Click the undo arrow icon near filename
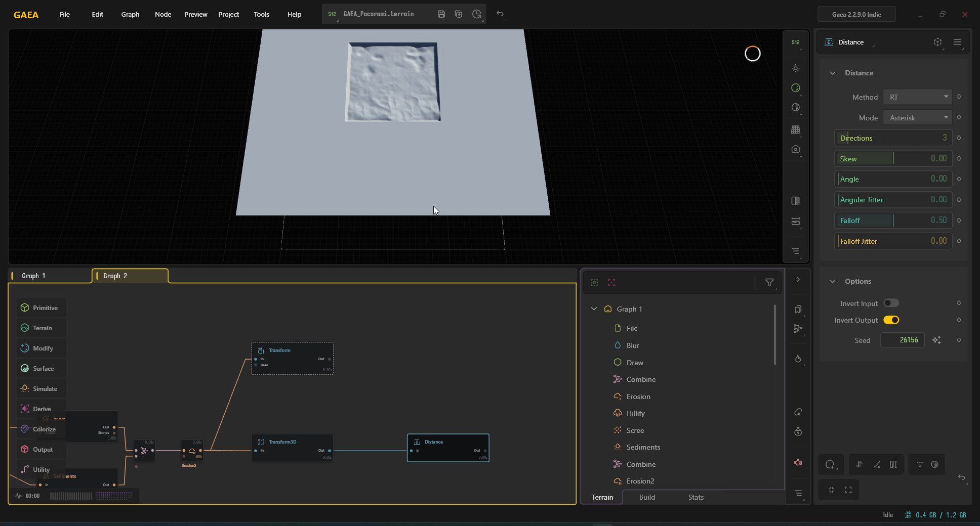 pyautogui.click(x=500, y=14)
